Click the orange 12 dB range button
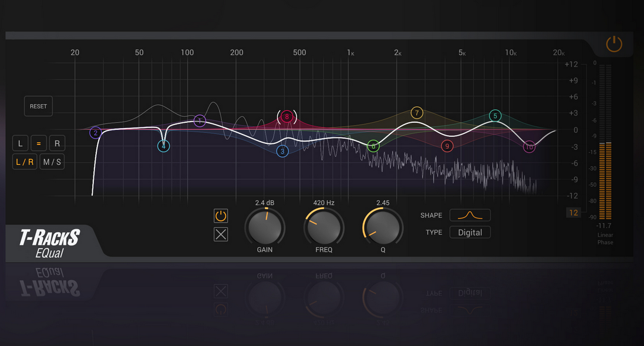 click(574, 213)
